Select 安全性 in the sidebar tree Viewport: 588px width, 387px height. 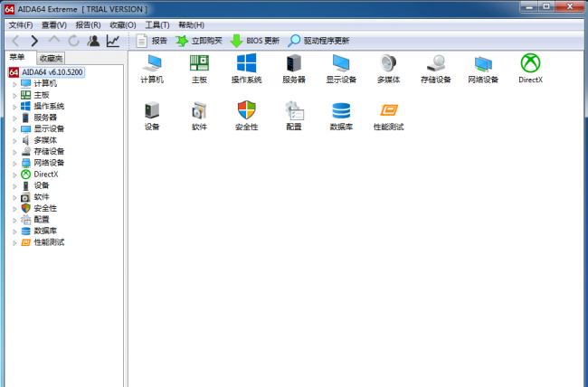[45, 208]
